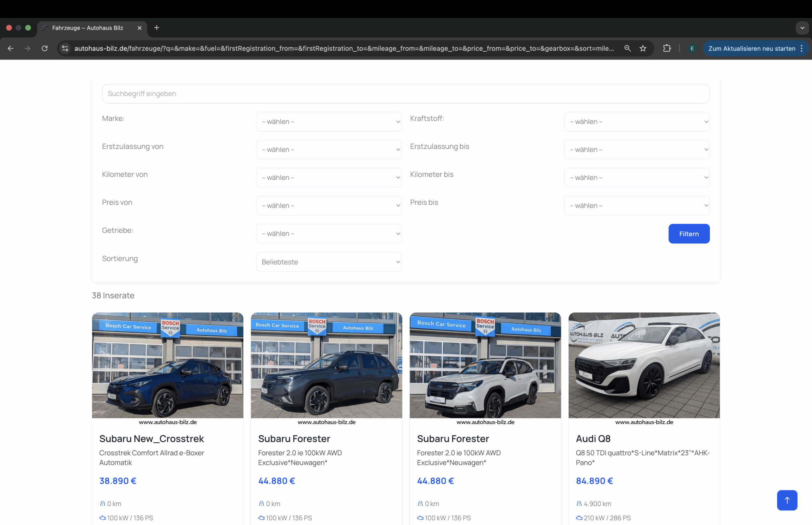Expand the Getriebe selection dropdown

click(329, 234)
